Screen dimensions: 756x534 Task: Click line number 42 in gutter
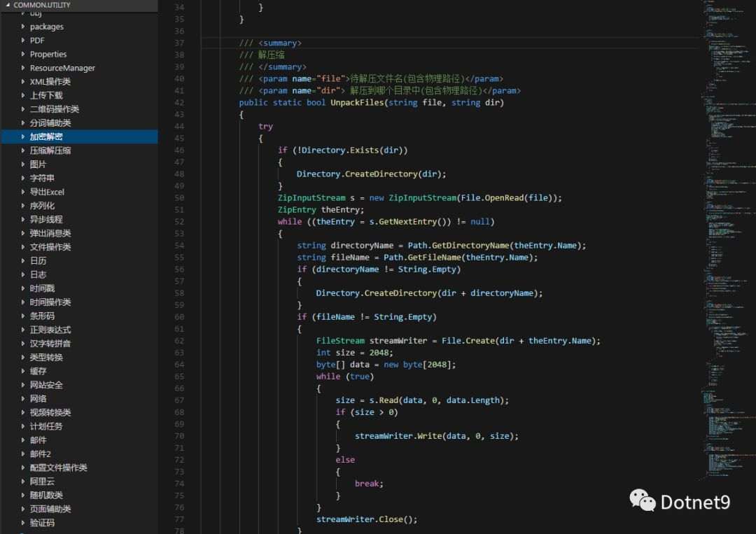pyautogui.click(x=179, y=103)
